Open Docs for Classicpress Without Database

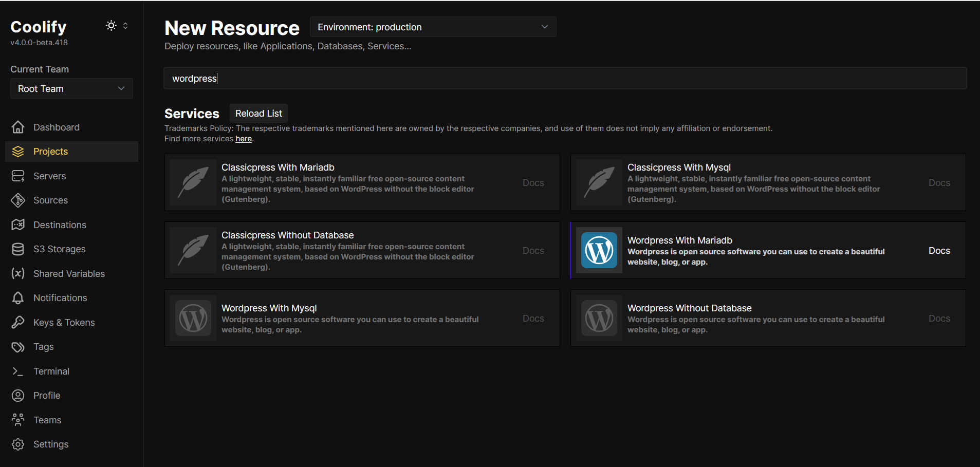pos(533,251)
